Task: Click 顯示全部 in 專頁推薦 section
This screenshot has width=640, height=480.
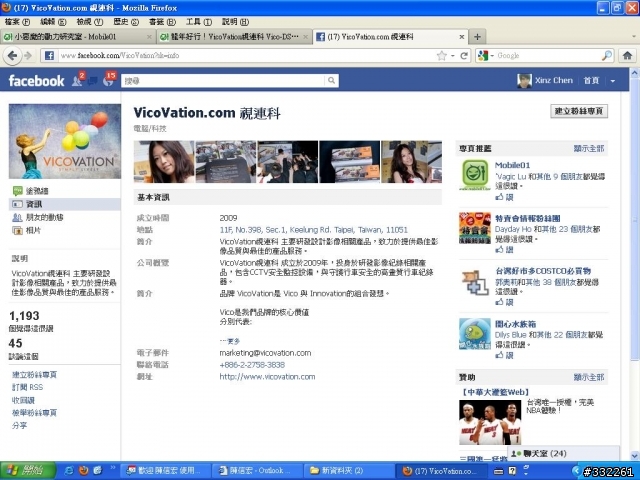Action: tap(589, 149)
